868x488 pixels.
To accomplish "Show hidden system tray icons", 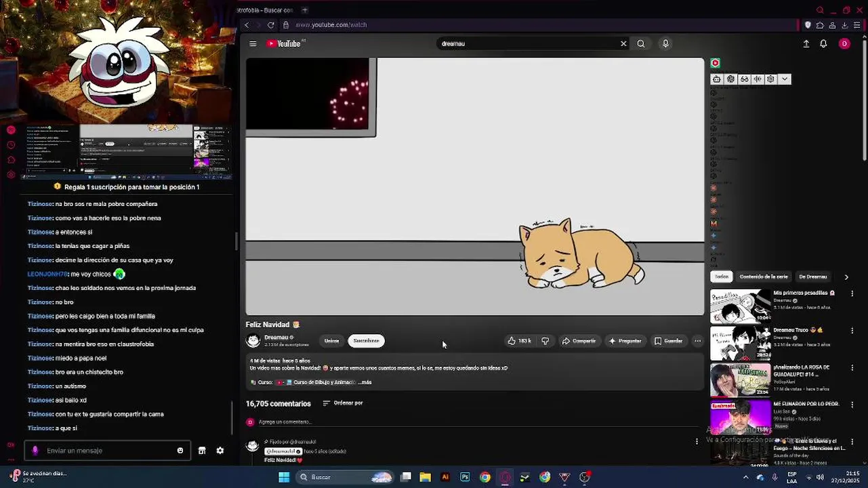I will (746, 477).
